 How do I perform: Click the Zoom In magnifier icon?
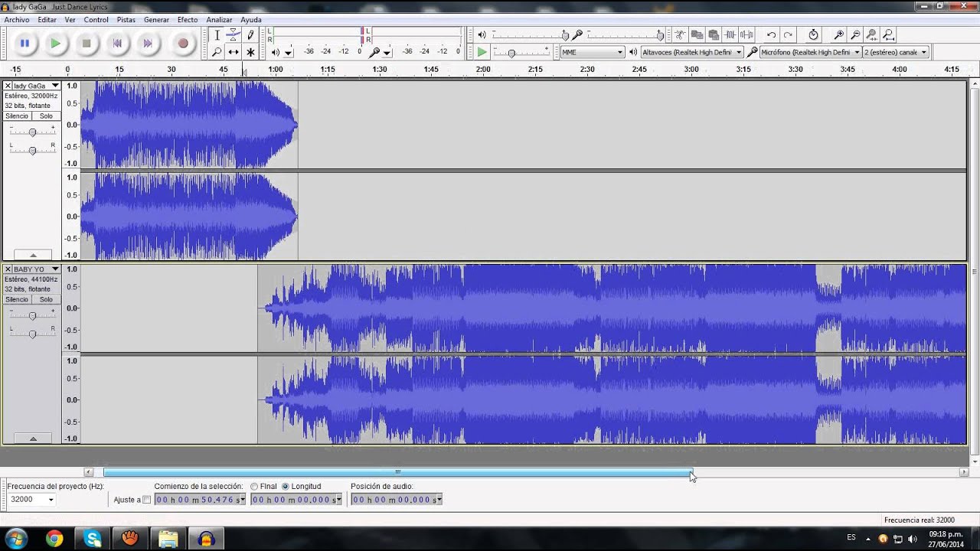pos(839,34)
